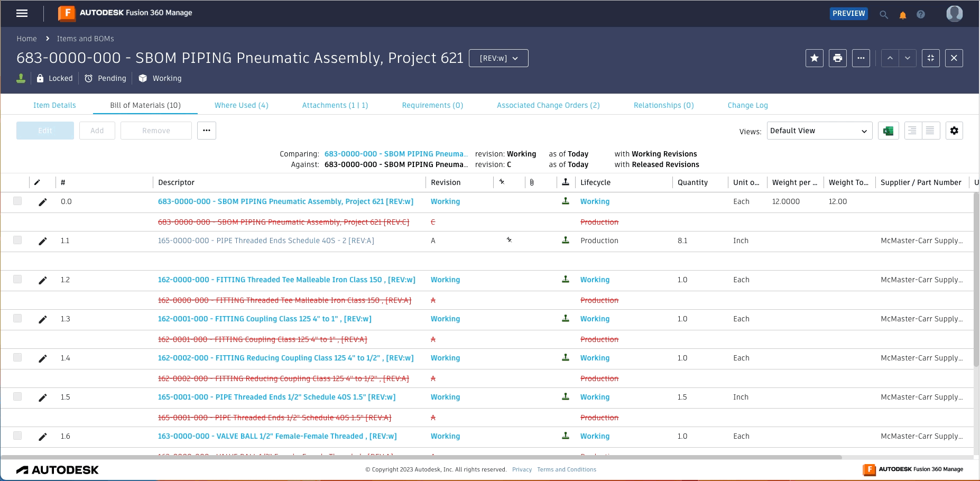Switch to flat BOM view icon

(x=930, y=131)
